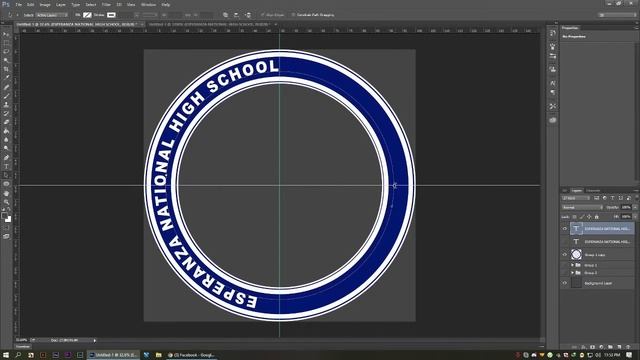The height and width of the screenshot is (360, 640).
Task: Toggle visibility of Group 1
Action: point(565,265)
